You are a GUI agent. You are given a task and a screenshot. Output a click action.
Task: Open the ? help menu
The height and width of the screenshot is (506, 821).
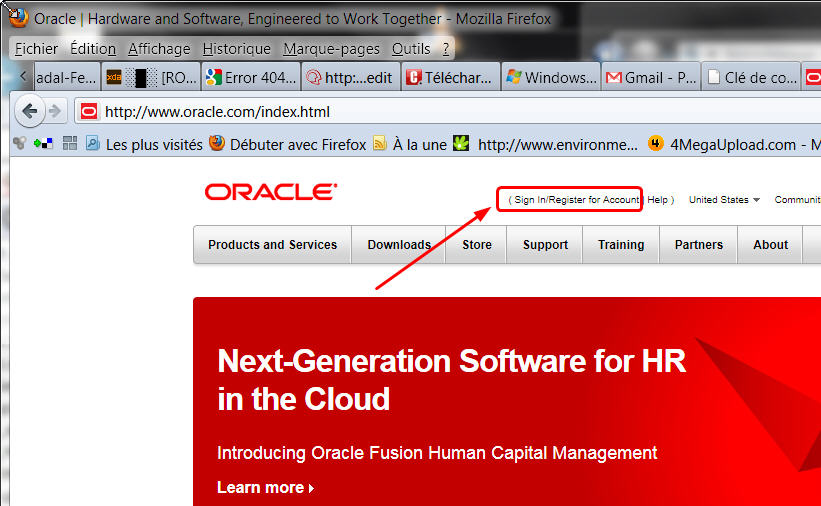coord(446,49)
